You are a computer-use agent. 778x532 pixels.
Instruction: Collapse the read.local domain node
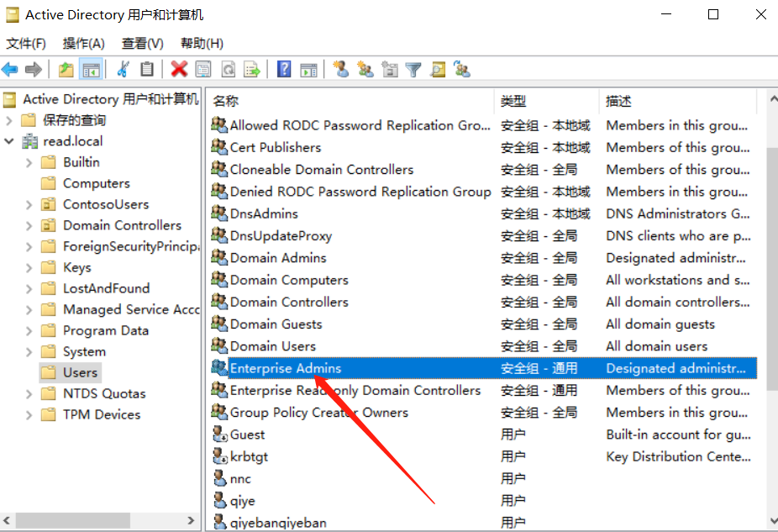(x=9, y=141)
